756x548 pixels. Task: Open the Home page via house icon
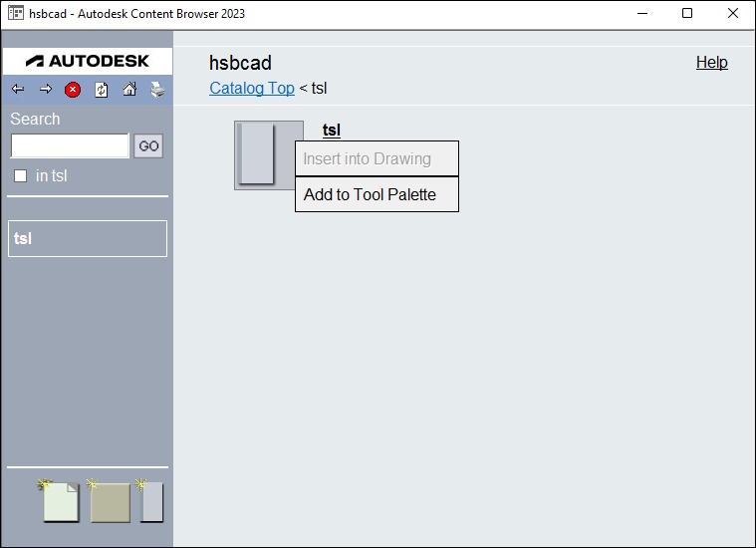click(x=129, y=90)
